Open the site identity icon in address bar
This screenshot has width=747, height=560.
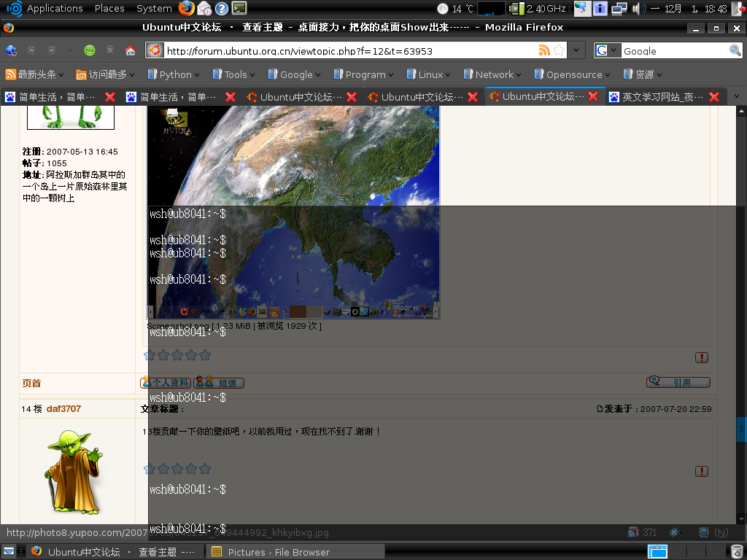pyautogui.click(x=155, y=50)
